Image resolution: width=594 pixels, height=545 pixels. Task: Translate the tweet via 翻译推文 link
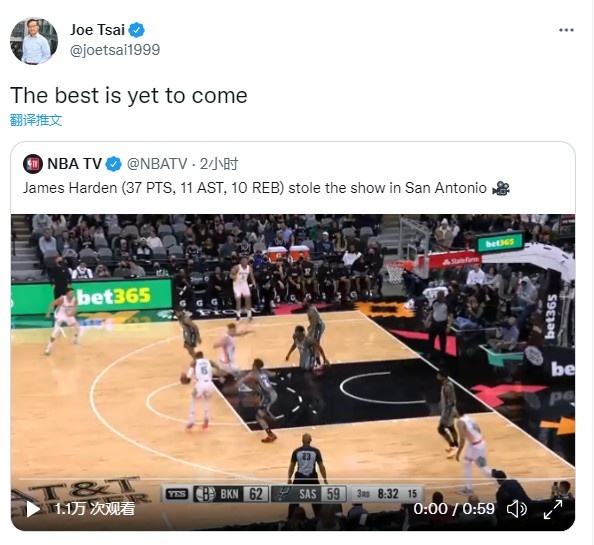click(x=36, y=120)
